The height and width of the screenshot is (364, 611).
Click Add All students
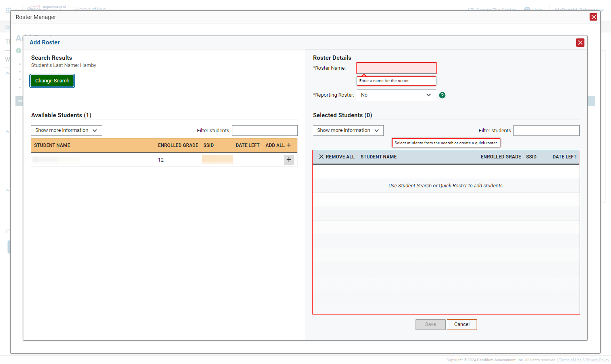pos(278,145)
